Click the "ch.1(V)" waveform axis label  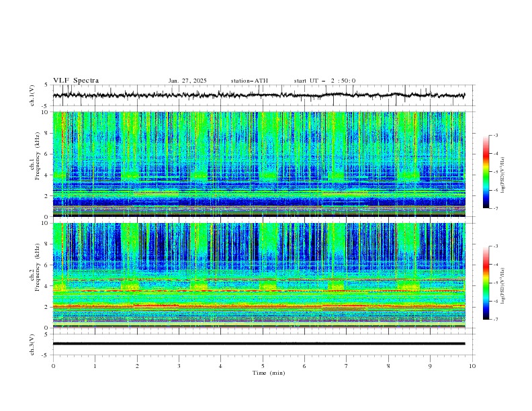(x=32, y=95)
